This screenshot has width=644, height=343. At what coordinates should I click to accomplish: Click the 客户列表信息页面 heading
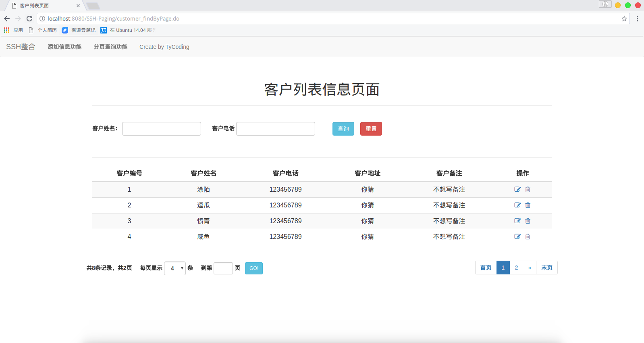click(322, 90)
